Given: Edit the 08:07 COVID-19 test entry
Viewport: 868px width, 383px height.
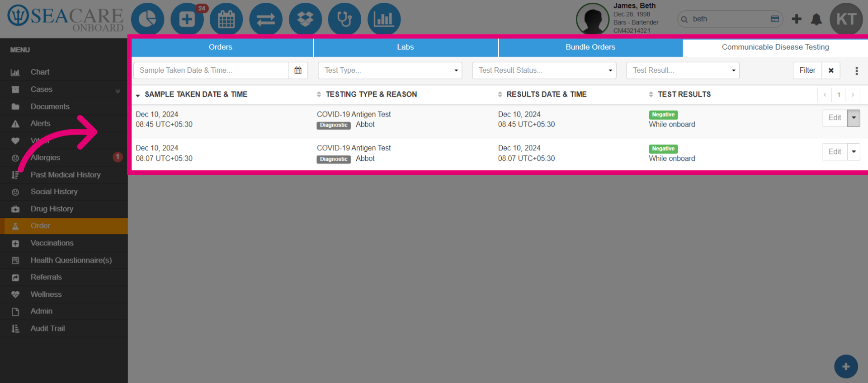Looking at the screenshot, I should pos(835,152).
